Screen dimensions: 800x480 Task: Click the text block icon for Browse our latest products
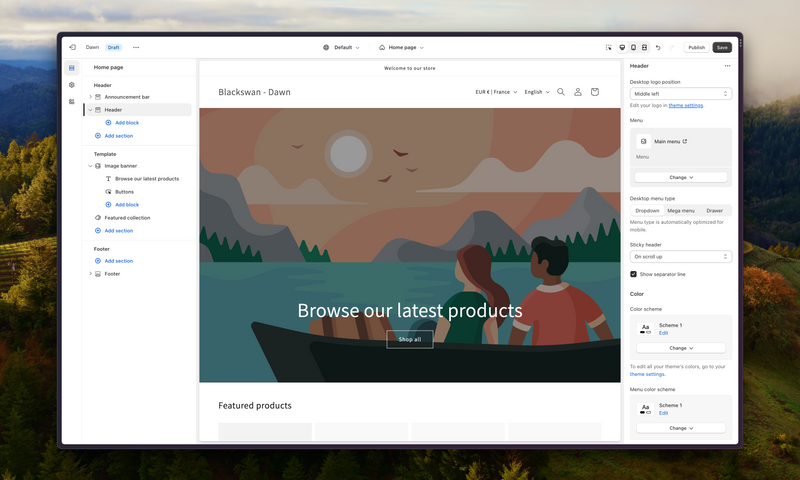pos(108,179)
